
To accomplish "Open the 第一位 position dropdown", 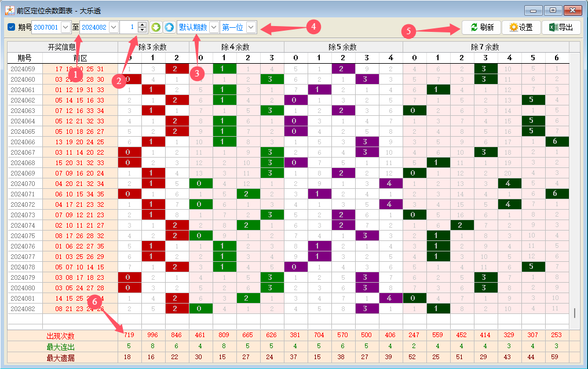I will point(251,27).
